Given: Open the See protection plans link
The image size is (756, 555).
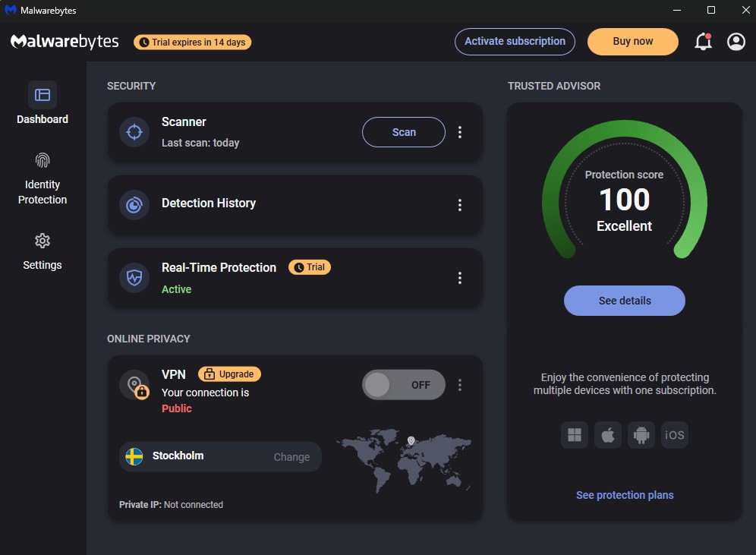Looking at the screenshot, I should click(625, 495).
